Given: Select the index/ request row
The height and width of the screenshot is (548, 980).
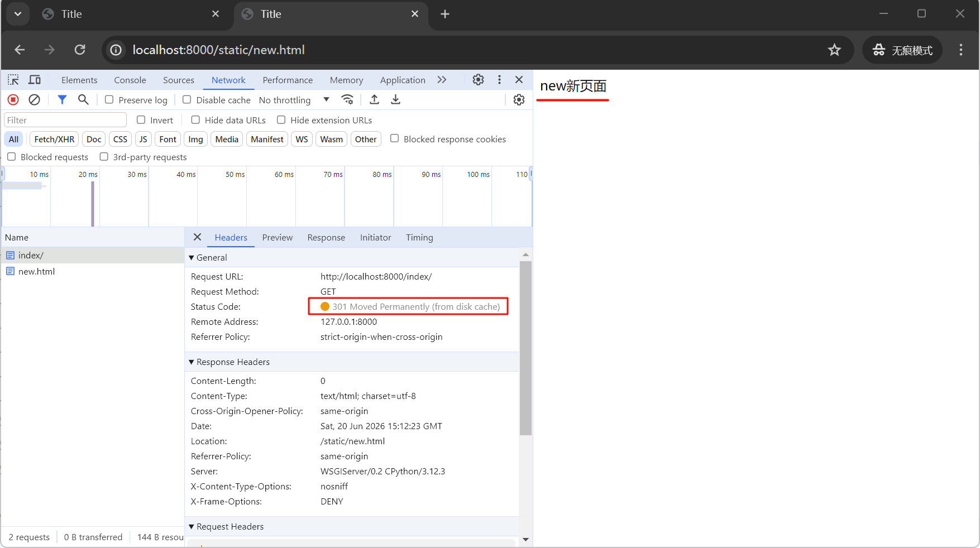Looking at the screenshot, I should click(x=93, y=255).
